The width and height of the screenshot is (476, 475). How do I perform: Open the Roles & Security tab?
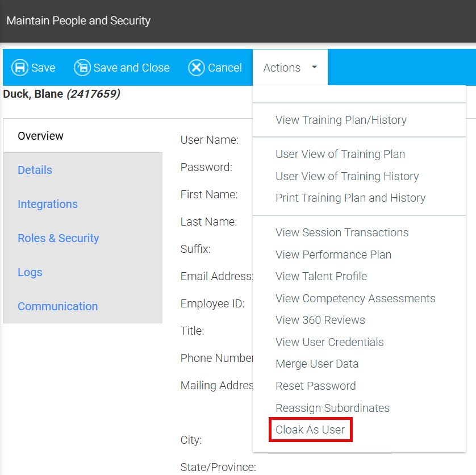[x=58, y=238]
